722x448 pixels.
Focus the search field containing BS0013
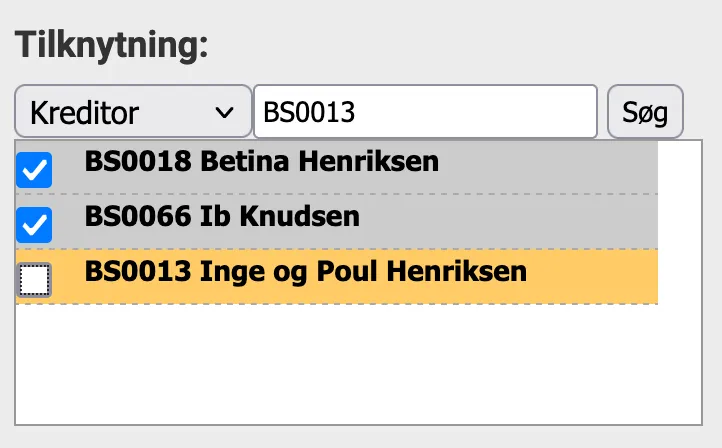[425, 112]
